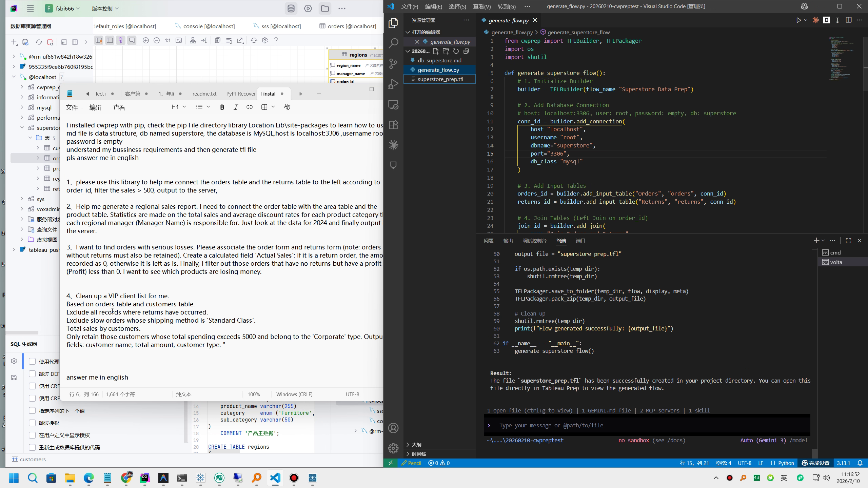Switch to the 输出 panel tab
This screenshot has height=488, width=868.
(508, 241)
